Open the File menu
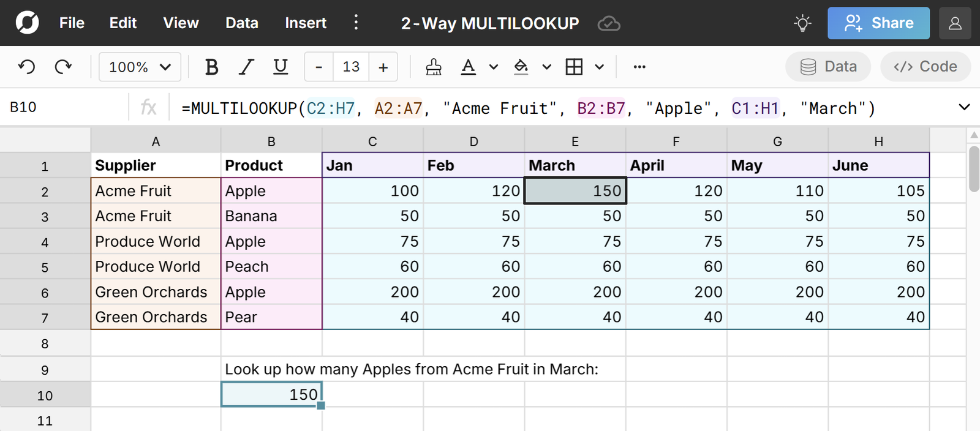The width and height of the screenshot is (980, 431). click(x=72, y=23)
